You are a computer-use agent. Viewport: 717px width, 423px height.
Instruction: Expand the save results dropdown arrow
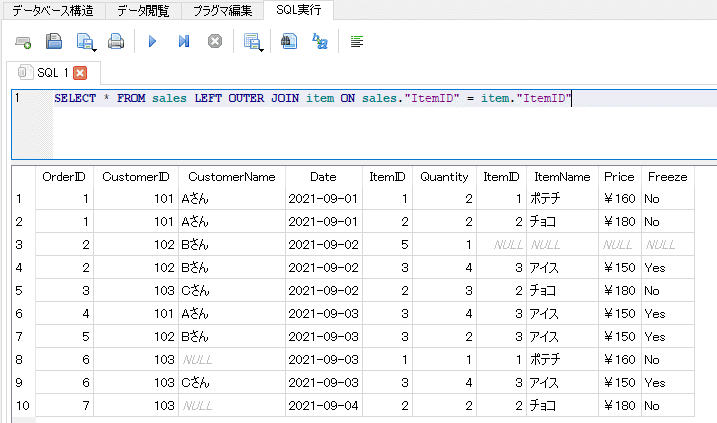(261, 49)
